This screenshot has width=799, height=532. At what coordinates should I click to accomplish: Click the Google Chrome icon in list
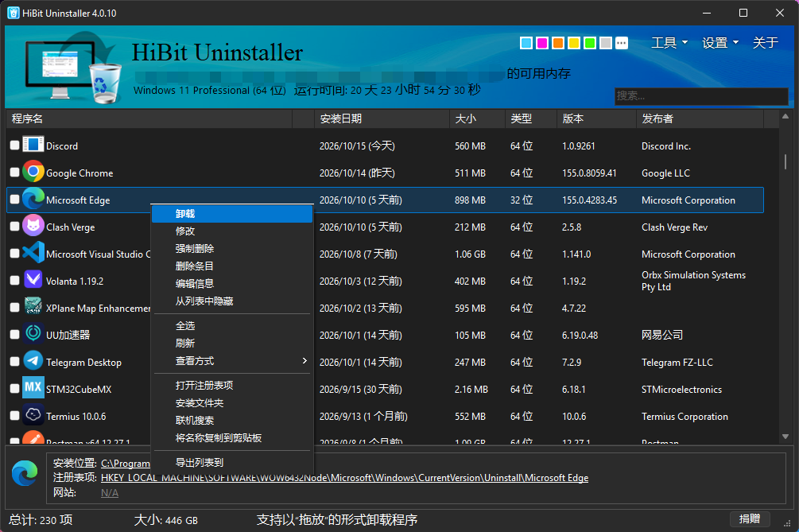pos(33,172)
